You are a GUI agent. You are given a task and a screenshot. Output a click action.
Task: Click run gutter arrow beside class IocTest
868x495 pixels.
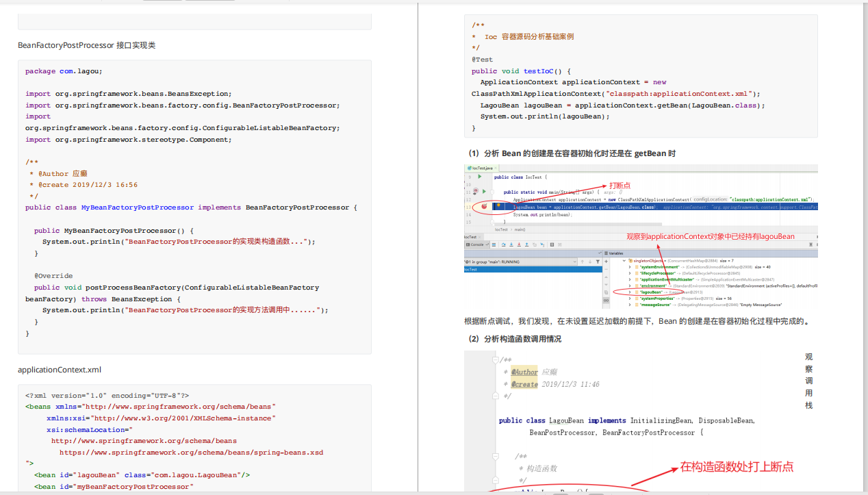(x=479, y=177)
